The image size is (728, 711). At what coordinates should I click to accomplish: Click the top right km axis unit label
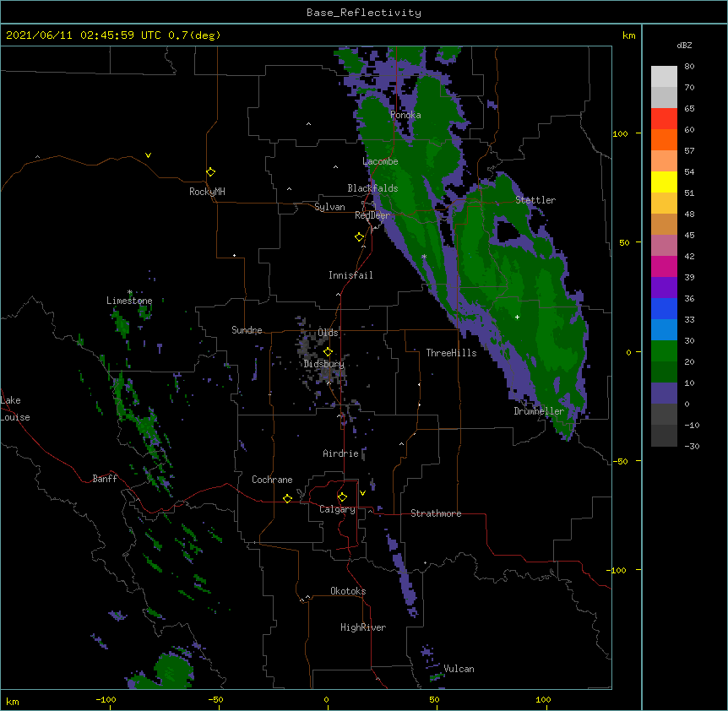[x=628, y=35]
